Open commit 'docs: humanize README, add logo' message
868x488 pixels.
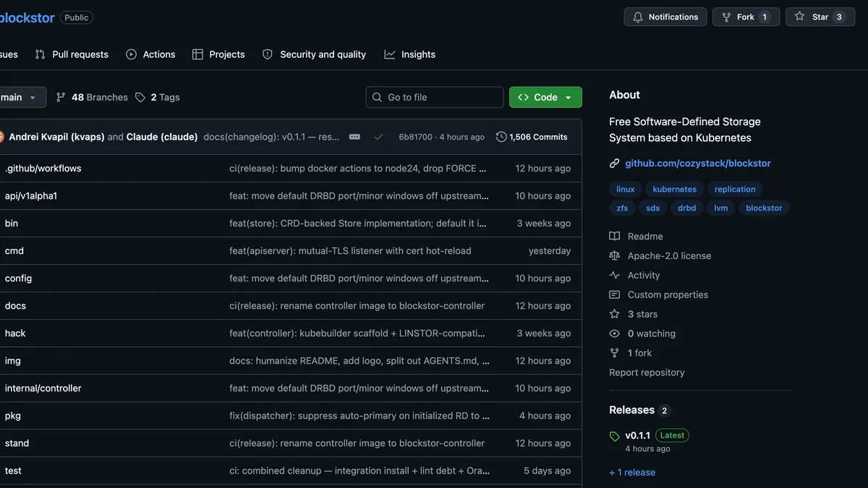(x=359, y=361)
